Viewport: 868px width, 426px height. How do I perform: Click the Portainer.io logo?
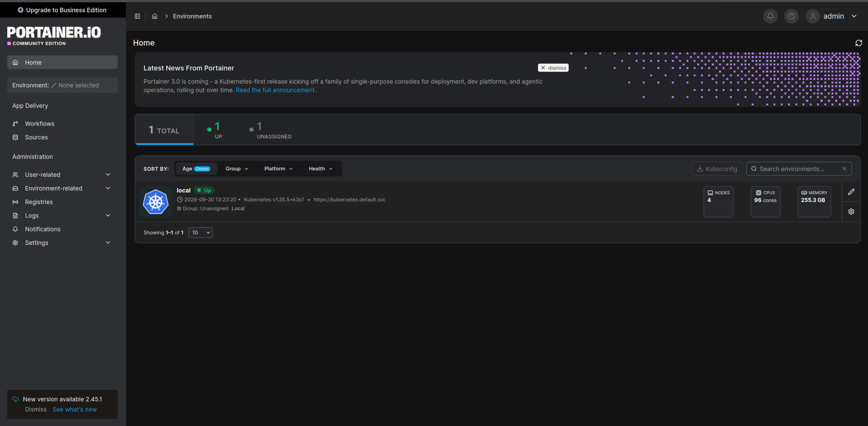(54, 35)
